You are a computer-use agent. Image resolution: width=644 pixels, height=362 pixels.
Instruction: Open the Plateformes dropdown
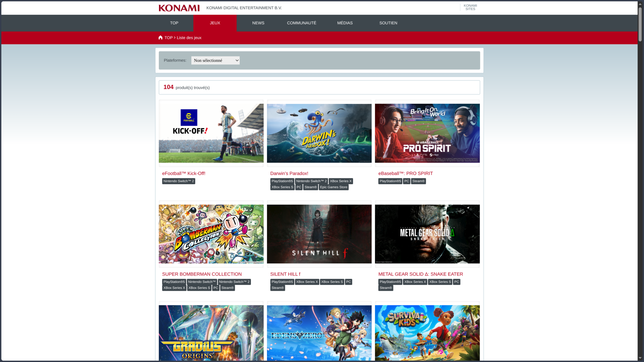215,60
